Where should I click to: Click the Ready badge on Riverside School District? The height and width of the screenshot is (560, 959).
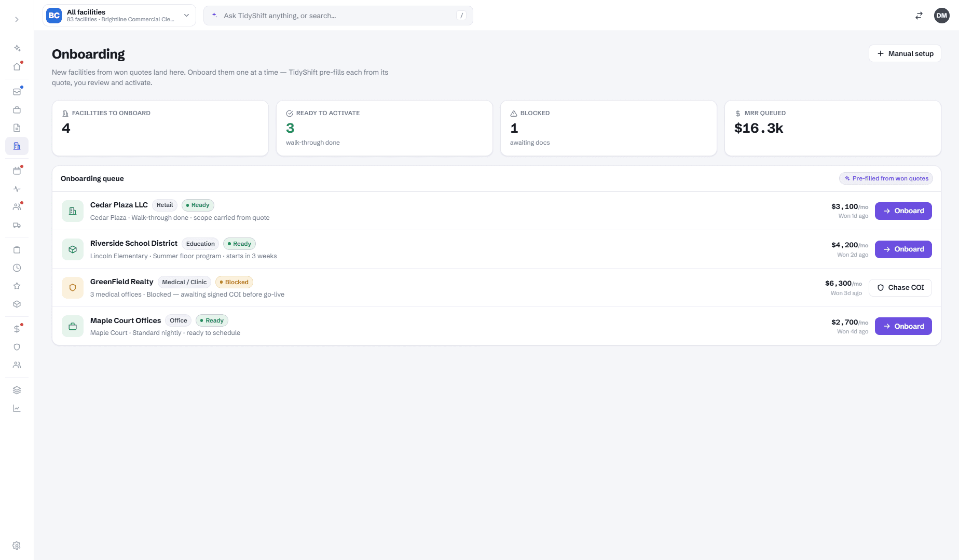coord(239,244)
